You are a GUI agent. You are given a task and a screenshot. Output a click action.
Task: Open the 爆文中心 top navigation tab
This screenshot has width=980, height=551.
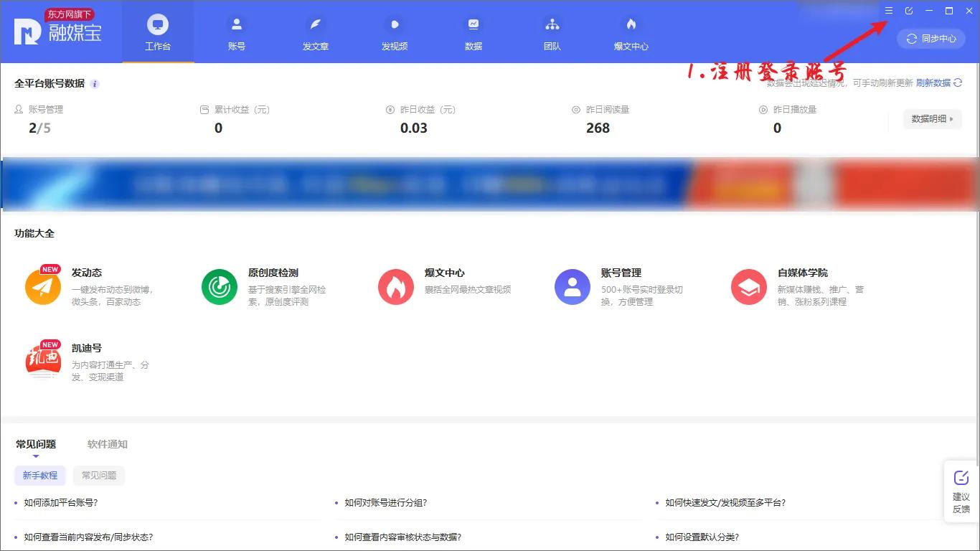(631, 32)
